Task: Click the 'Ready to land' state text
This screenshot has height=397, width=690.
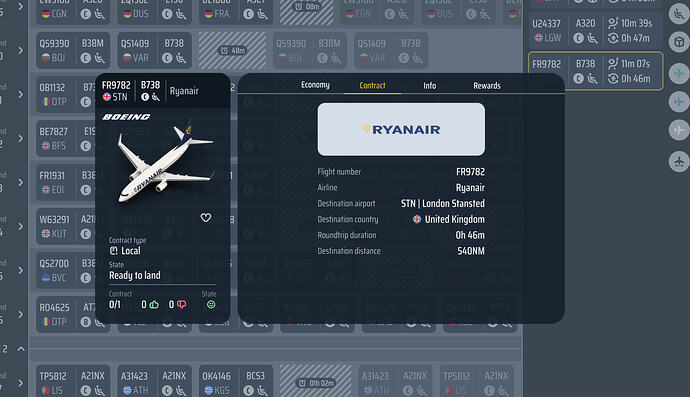Action: (x=135, y=276)
